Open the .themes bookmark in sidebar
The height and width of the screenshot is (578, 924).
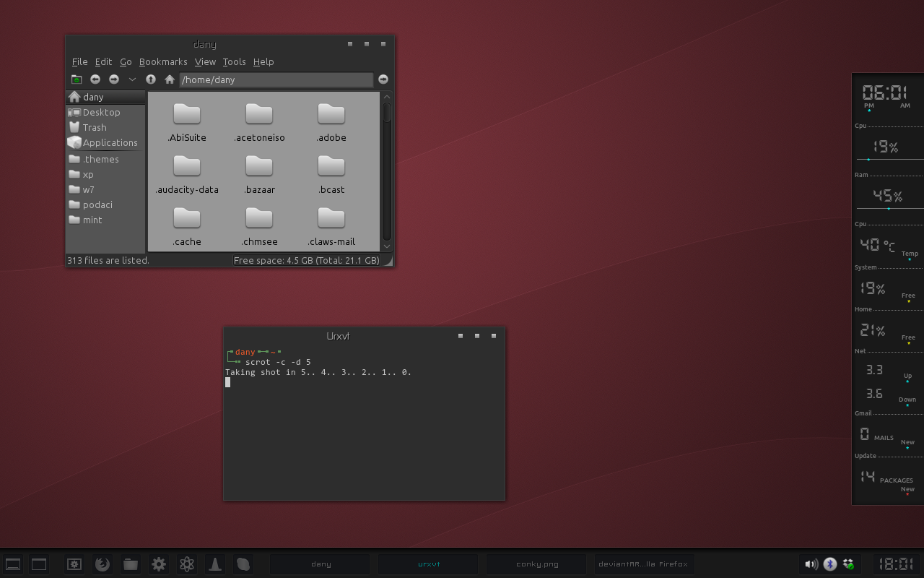tap(100, 159)
